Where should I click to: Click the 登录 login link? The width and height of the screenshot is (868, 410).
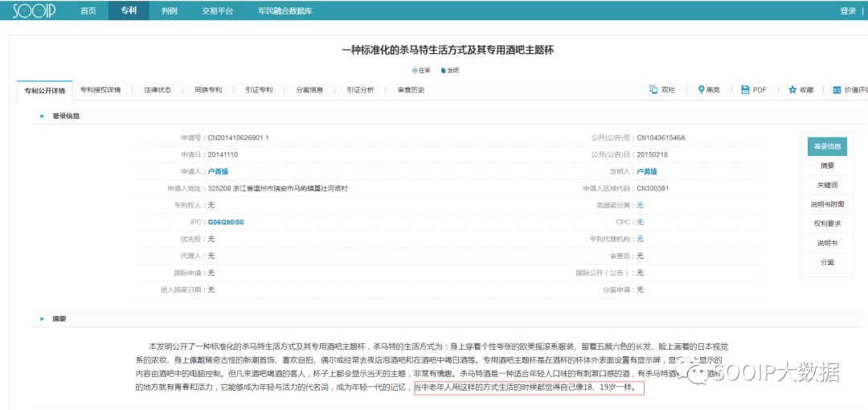click(x=848, y=10)
